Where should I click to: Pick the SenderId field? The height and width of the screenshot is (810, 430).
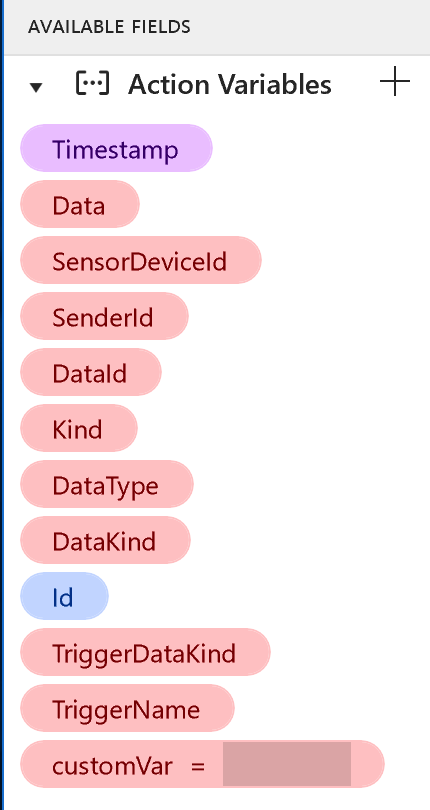point(104,316)
